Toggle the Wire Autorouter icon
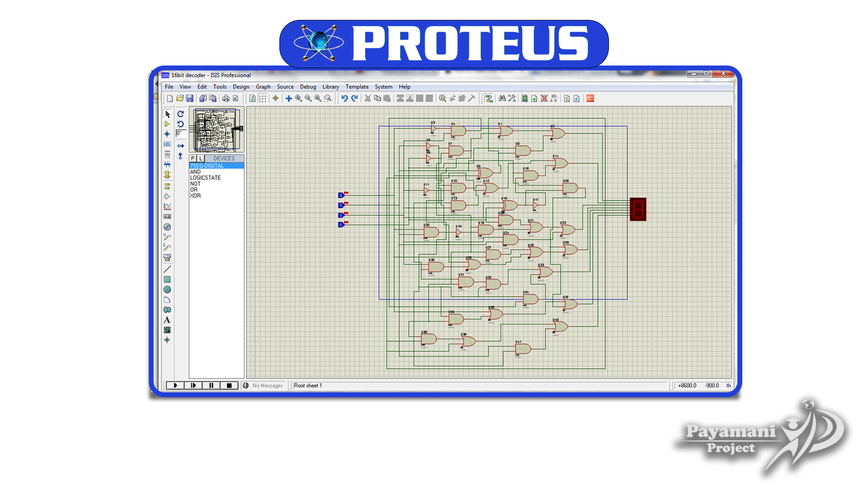Viewport: 868px width, 488px height. 489,99
